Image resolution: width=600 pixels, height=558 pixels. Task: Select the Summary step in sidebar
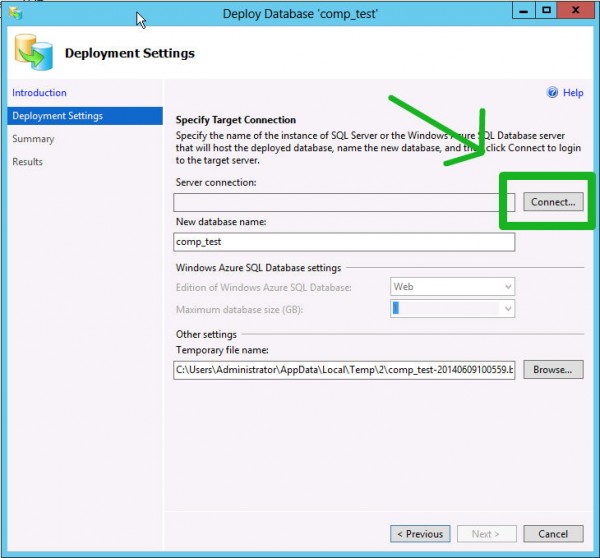(33, 139)
